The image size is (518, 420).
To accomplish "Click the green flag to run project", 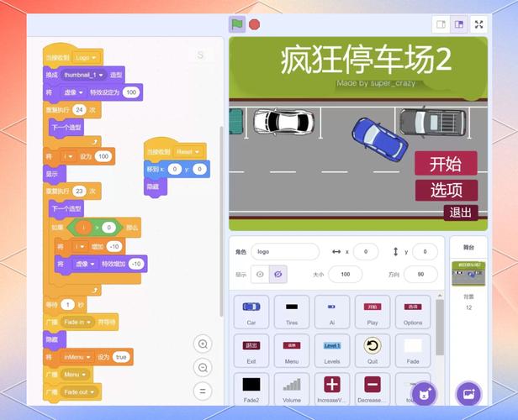I will point(237,24).
